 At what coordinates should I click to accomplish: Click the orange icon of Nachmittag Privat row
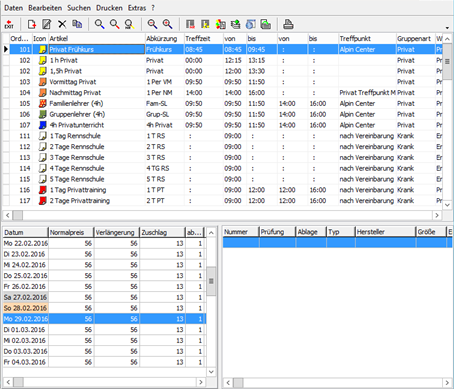pyautogui.click(x=42, y=93)
